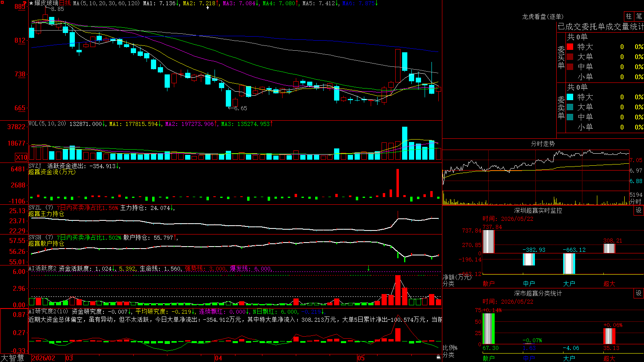Viewport: 644px width, 362px height.
Task: Select the 05 month marker on timeline
Action: [361, 358]
